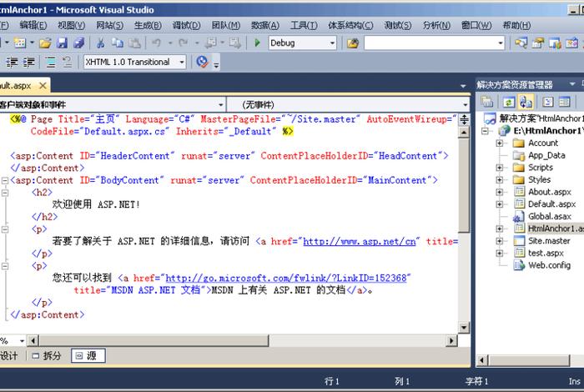
Task: Click the Properties Window toolbar icon
Action: coord(537,43)
